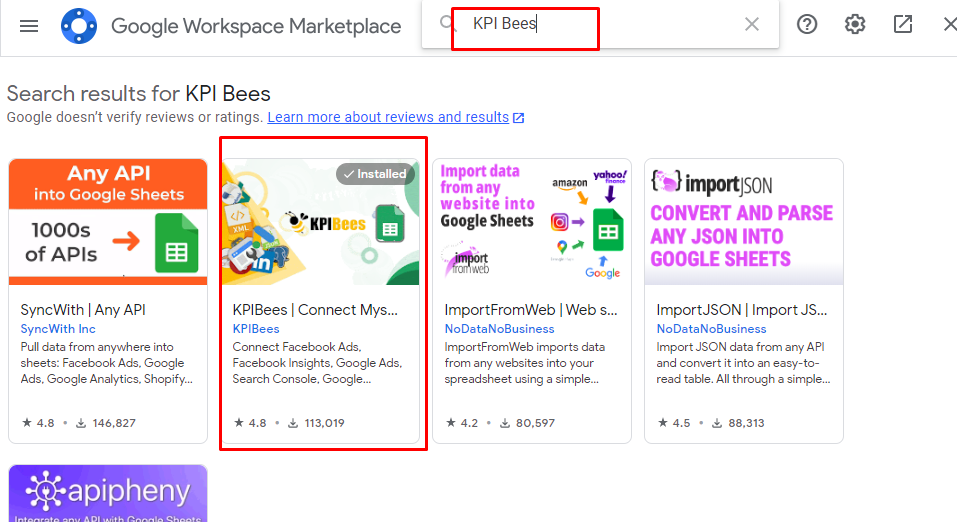Click ImportFromWeb 4.2 star rating
957x522 pixels.
[x=462, y=422]
